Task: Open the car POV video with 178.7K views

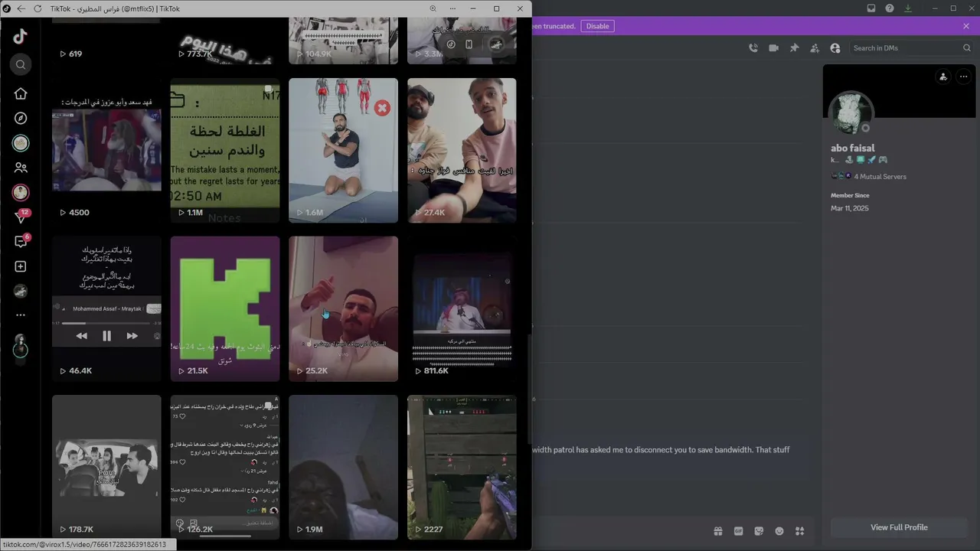Action: 106,467
